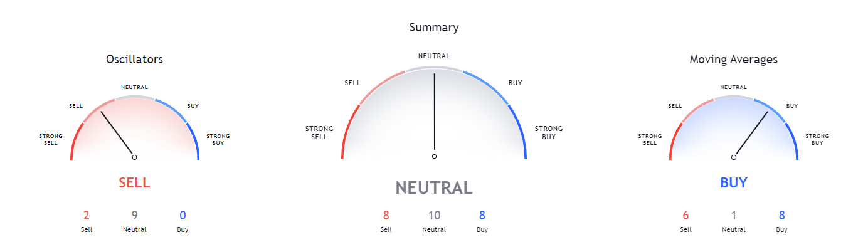Click the Moving Averages gauge title
The height and width of the screenshot is (237, 868).
click(733, 60)
